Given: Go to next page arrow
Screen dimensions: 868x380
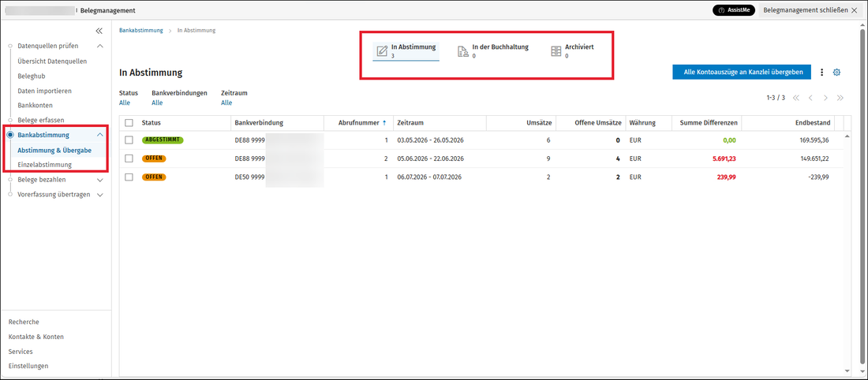Looking at the screenshot, I should (x=825, y=98).
